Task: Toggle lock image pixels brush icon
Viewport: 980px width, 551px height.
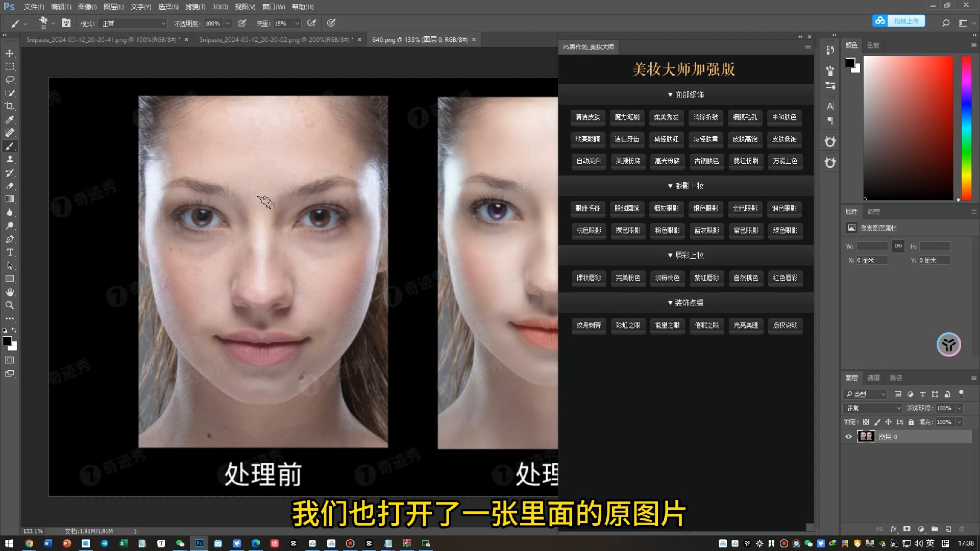Action: 877,422
